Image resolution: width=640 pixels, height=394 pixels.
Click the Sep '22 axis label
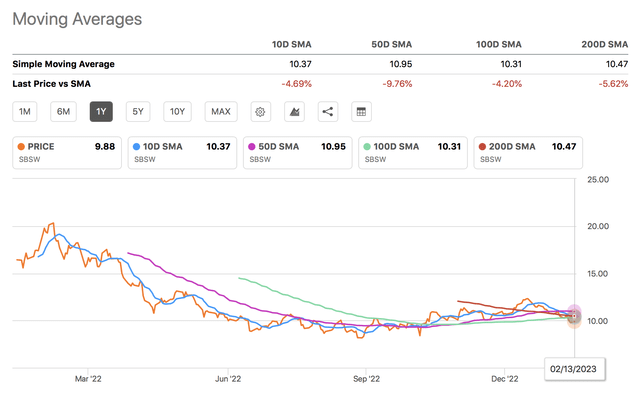point(367,379)
